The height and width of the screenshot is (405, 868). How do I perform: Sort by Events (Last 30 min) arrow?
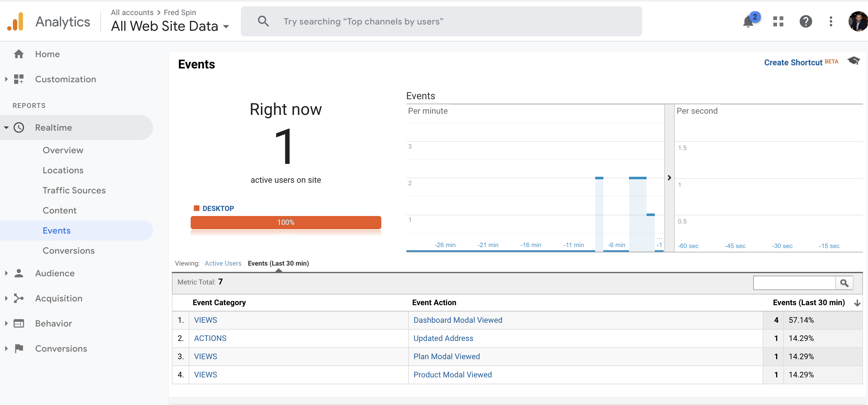[x=857, y=303]
